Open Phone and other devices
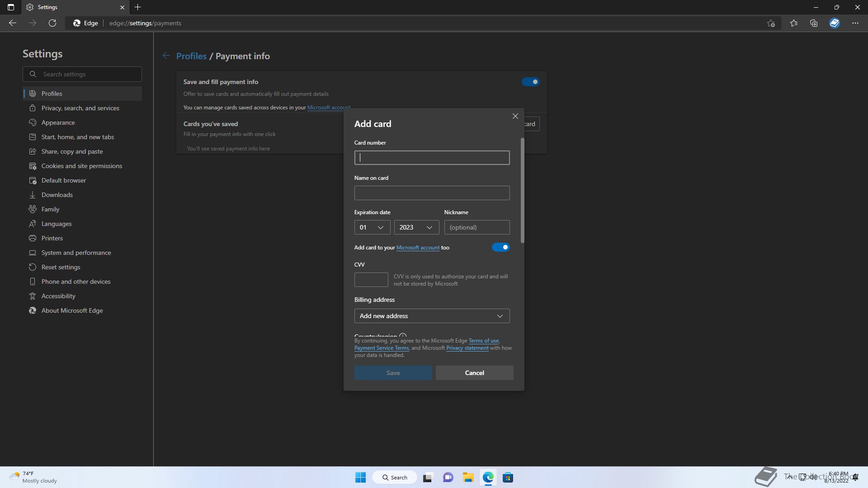The image size is (868, 488). pos(82,282)
